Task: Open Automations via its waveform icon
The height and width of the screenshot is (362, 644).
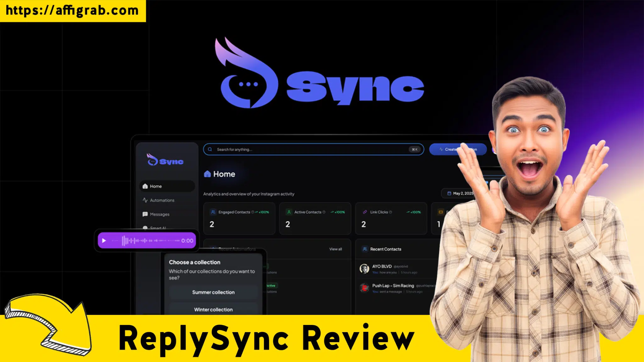Action: (145, 200)
